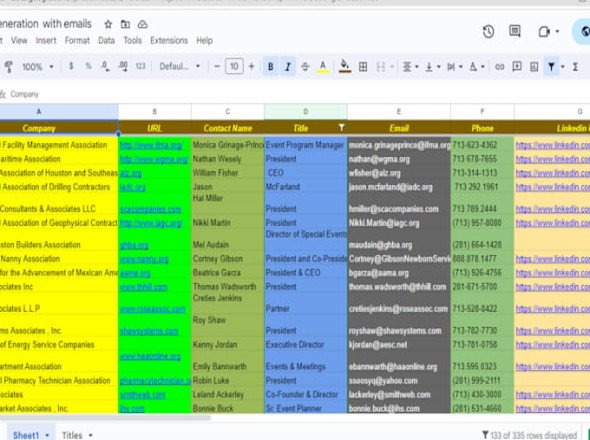Open the fill color picker
590x440 pixels.
(344, 66)
